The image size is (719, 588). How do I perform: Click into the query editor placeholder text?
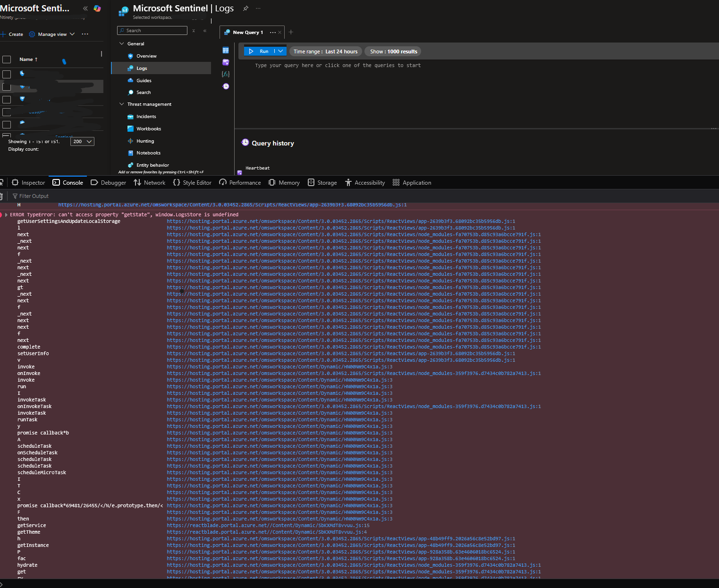[x=338, y=66]
